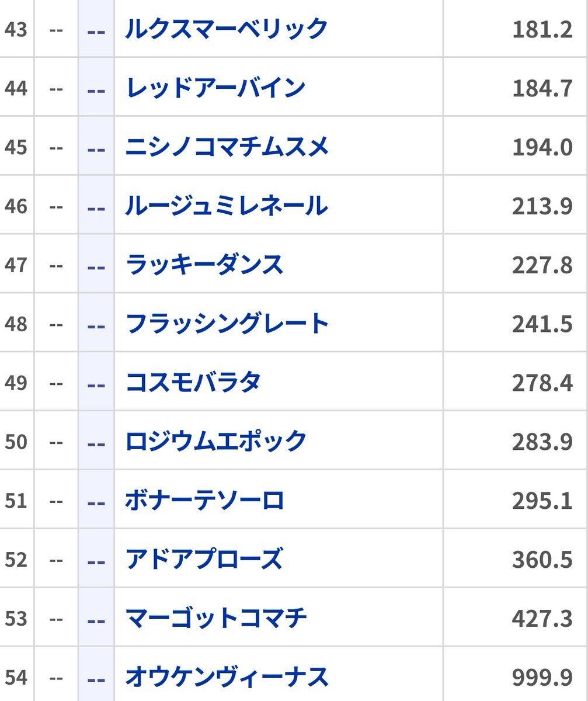Select the ロジウムエポック link
Screen dimensions: 588x701
click(215, 442)
